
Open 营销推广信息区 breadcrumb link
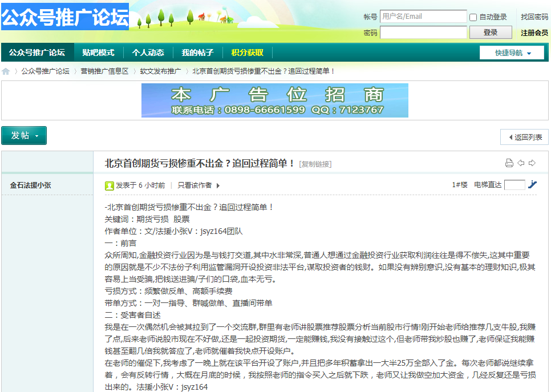[x=105, y=71]
